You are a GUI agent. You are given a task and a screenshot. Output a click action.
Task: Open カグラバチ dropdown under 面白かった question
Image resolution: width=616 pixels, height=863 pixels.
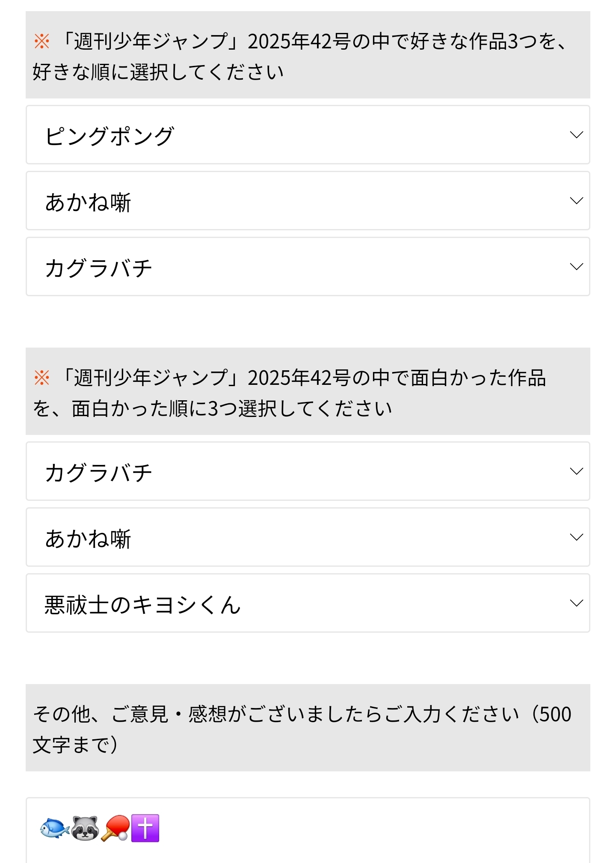[299, 471]
